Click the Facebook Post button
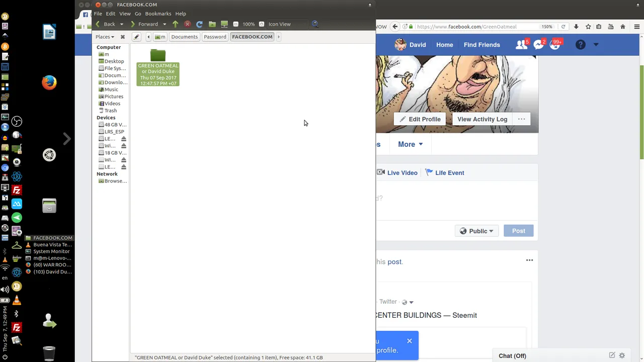The image size is (644, 362). tap(518, 231)
